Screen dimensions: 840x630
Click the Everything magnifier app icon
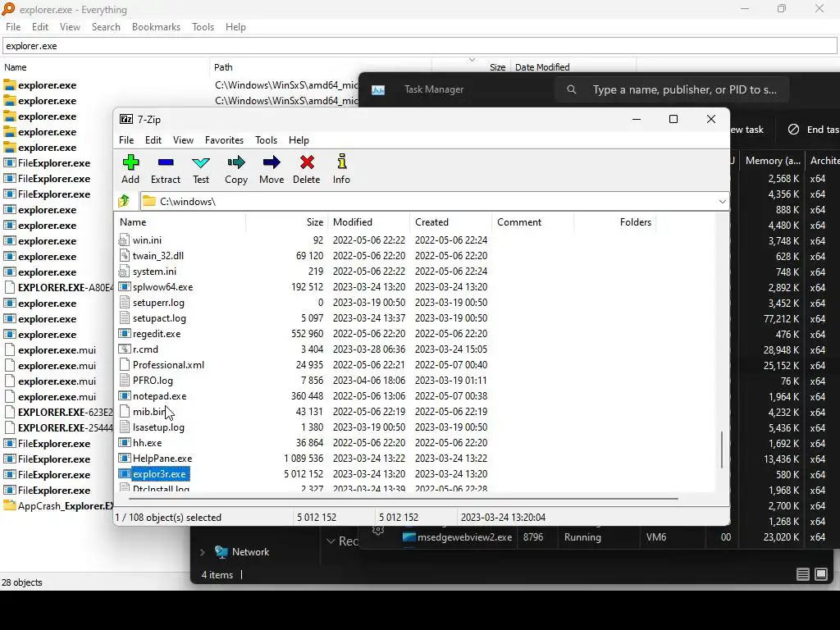(x=8, y=9)
